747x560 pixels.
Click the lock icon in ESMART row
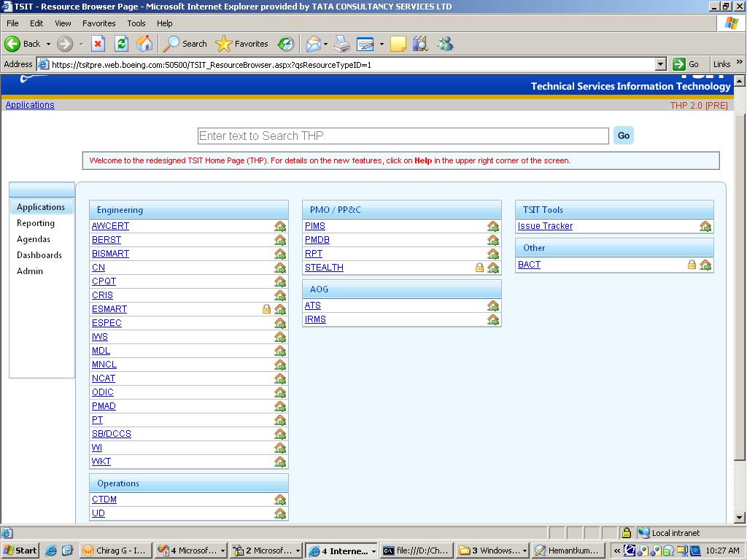267,309
